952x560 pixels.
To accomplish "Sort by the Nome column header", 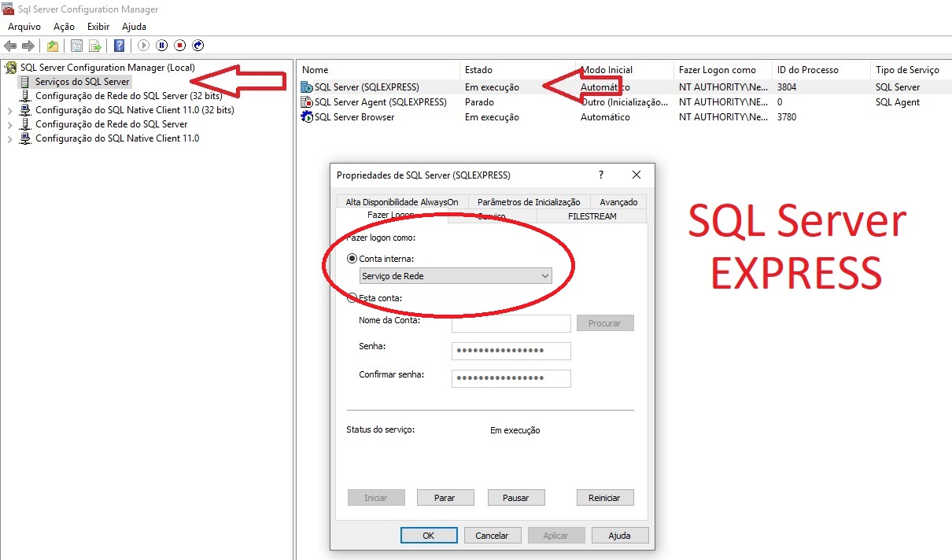I will tap(377, 70).
